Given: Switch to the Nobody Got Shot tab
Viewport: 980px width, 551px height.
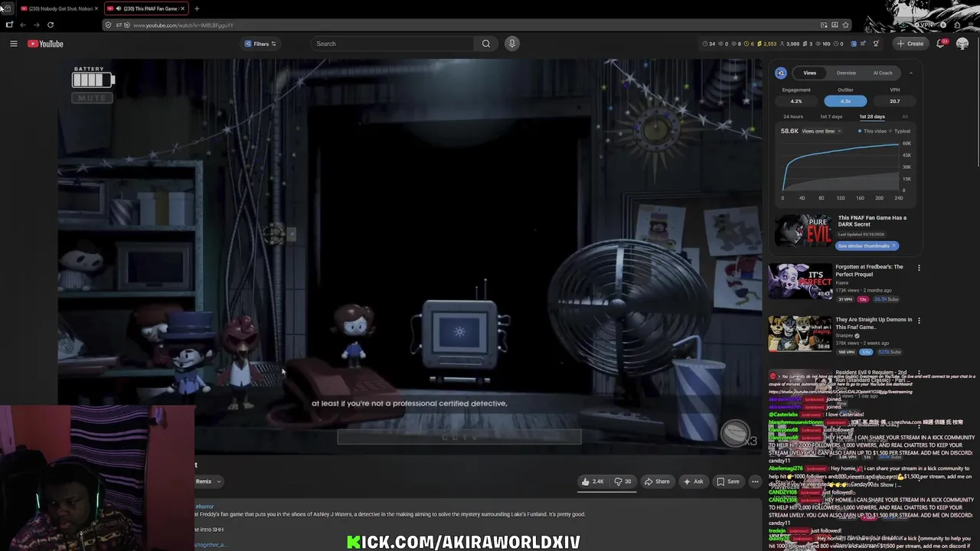Looking at the screenshot, I should (58, 8).
